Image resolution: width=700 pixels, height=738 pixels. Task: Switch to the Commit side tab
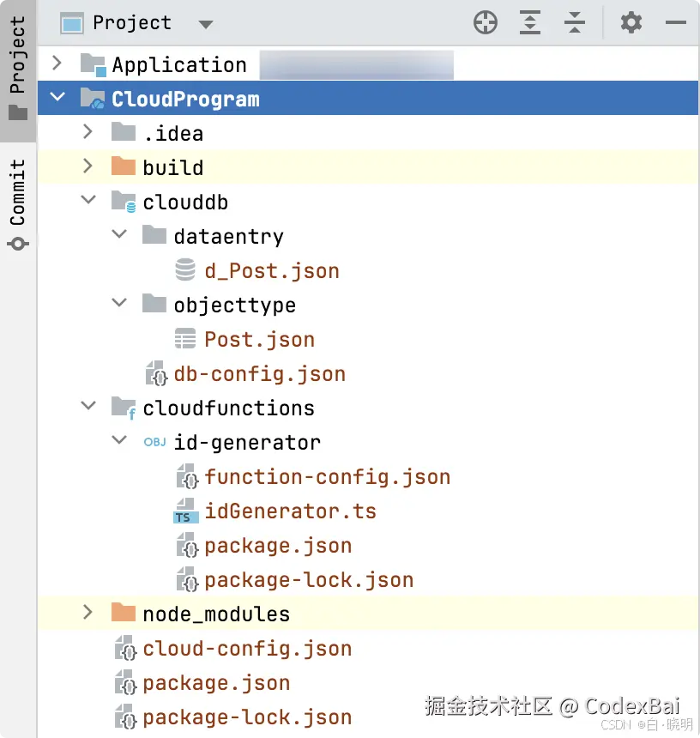tap(18, 203)
